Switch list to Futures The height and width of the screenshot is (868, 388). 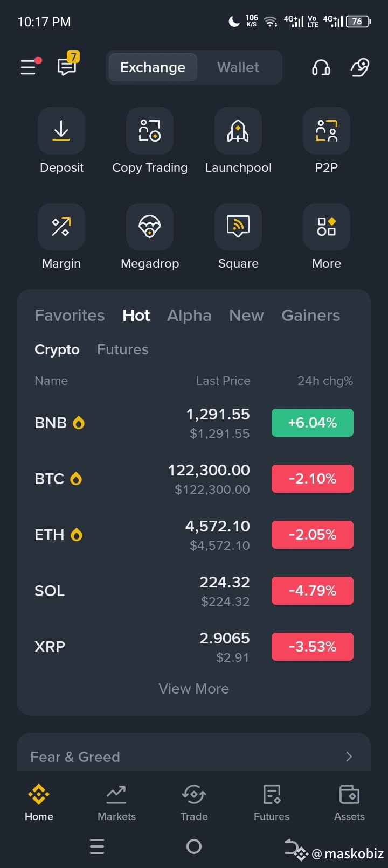point(123,349)
